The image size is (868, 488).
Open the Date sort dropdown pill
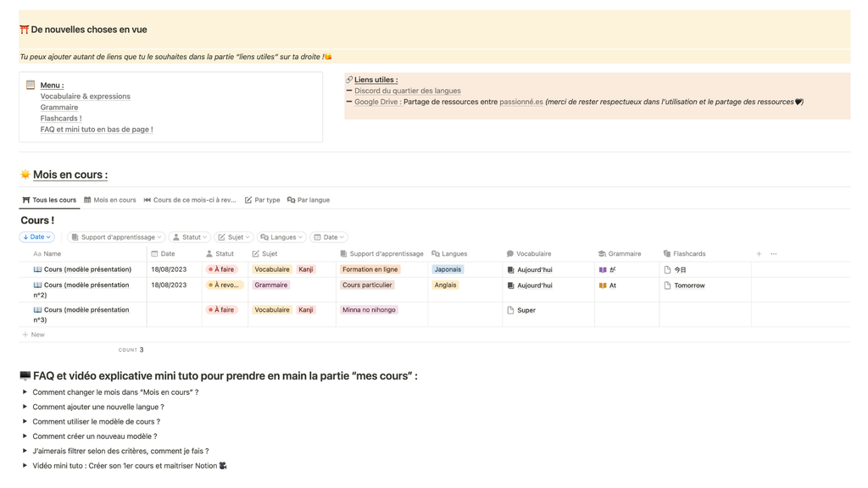pos(37,237)
